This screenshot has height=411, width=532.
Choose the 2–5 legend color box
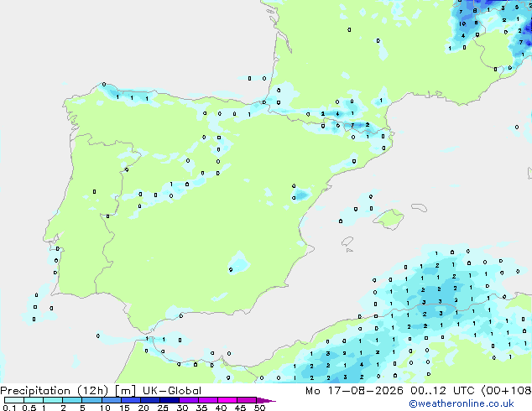(x=72, y=400)
